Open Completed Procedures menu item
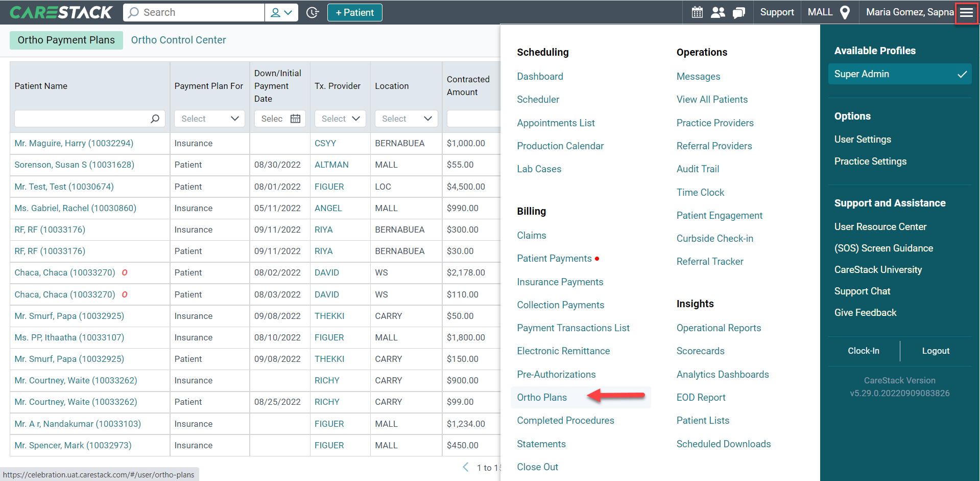This screenshot has height=481, width=980. coord(565,420)
